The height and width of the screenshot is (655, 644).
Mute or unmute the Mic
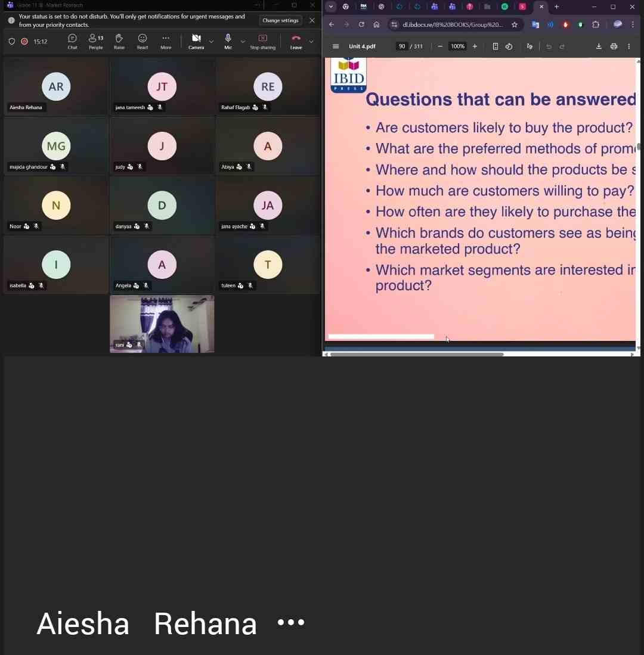[x=228, y=41]
